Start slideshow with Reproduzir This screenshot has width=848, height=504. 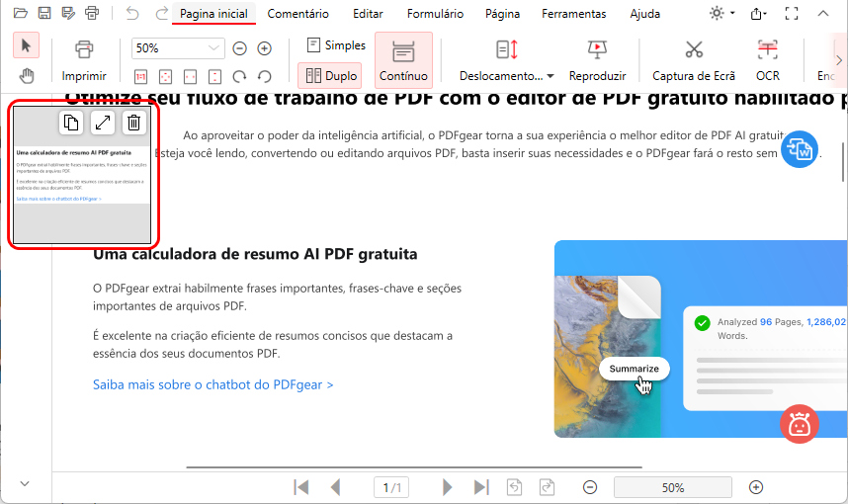coord(597,60)
